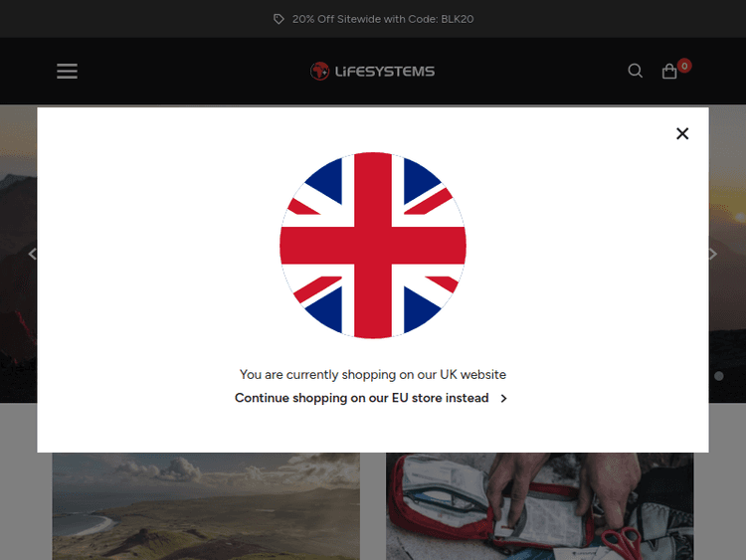Continue shopping on our EU store instead
The image size is (746, 560).
(x=362, y=398)
